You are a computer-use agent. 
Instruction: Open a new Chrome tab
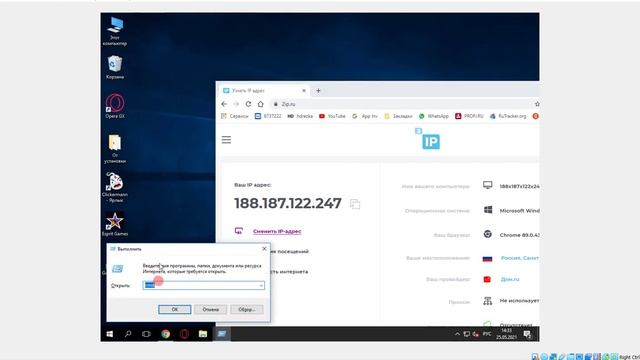[318, 91]
